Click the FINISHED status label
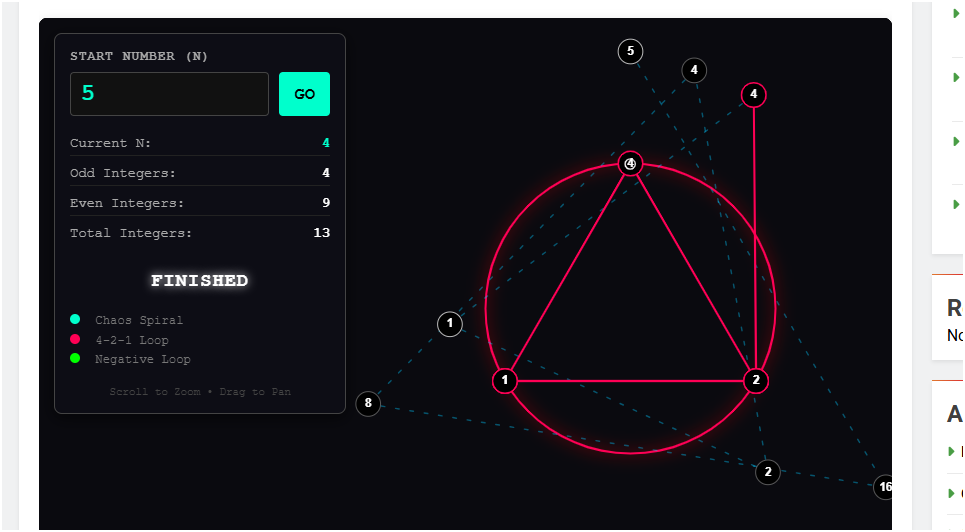 [200, 281]
